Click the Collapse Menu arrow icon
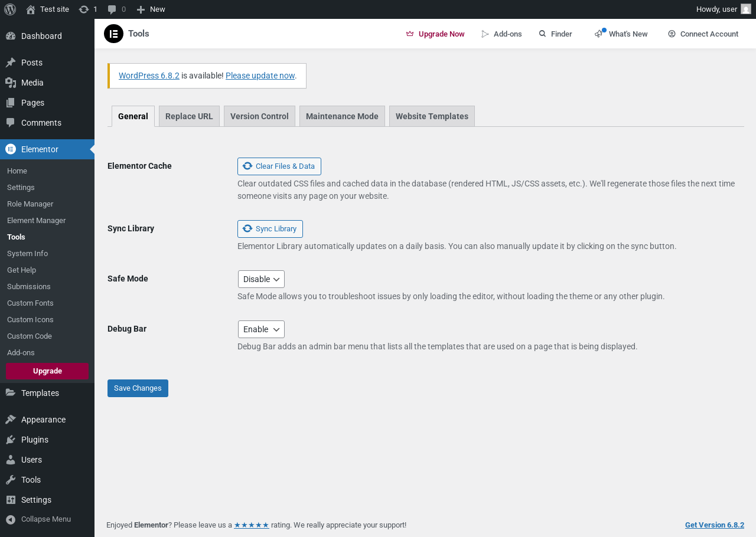756x537 pixels. point(11,519)
